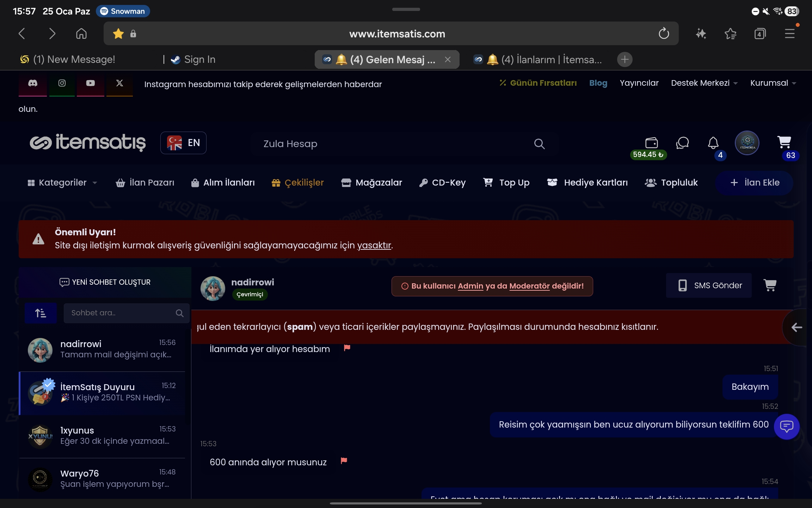Open the browser home page
Viewport: 812px width, 508px height.
[x=81, y=34]
